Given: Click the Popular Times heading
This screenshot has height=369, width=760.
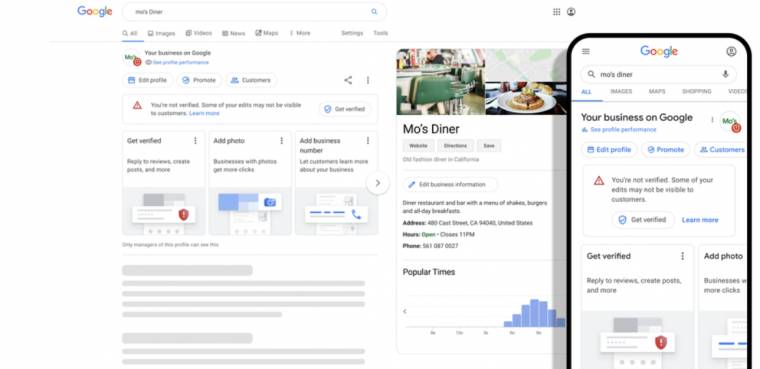Looking at the screenshot, I should tap(429, 272).
